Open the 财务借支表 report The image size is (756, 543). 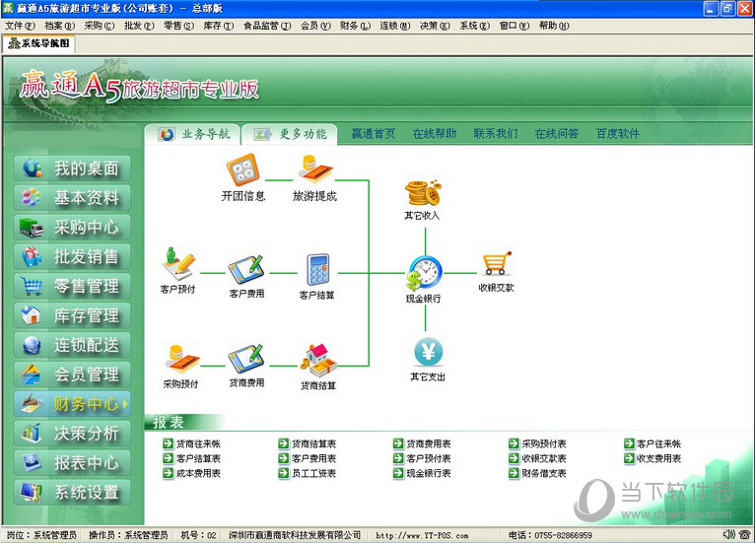click(537, 473)
